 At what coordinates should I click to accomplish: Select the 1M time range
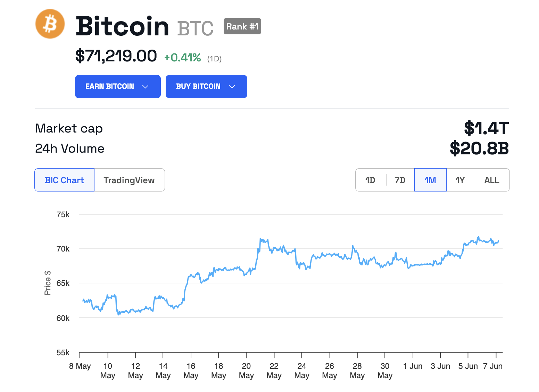pyautogui.click(x=430, y=180)
